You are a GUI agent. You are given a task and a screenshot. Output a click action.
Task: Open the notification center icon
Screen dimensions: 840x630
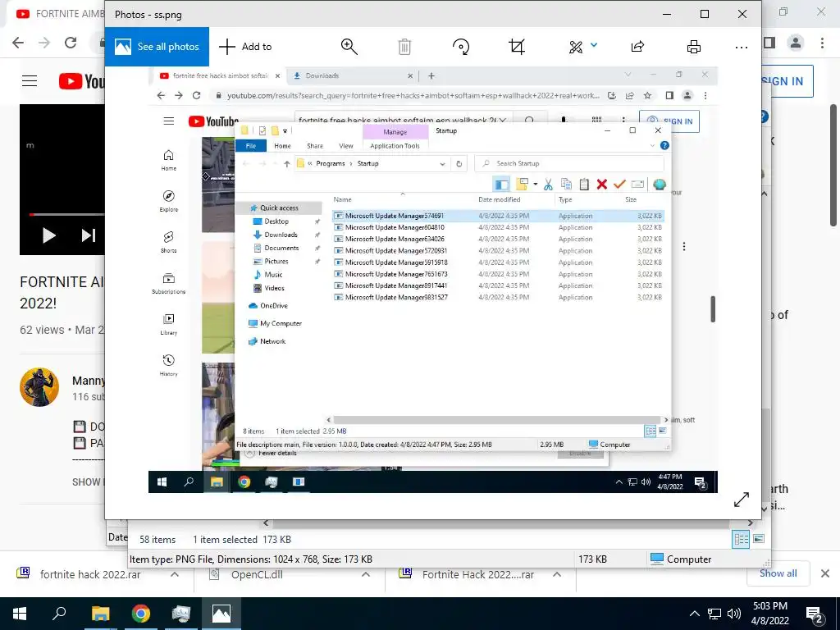815,614
